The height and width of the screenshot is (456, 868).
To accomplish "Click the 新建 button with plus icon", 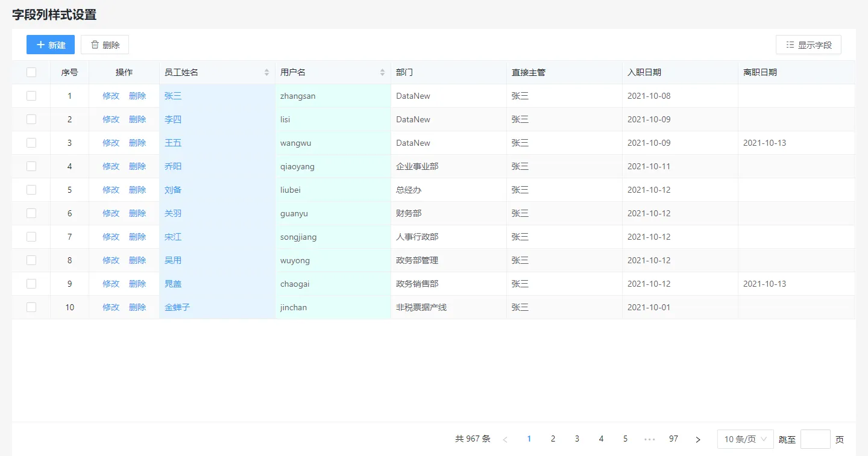I will click(x=51, y=45).
